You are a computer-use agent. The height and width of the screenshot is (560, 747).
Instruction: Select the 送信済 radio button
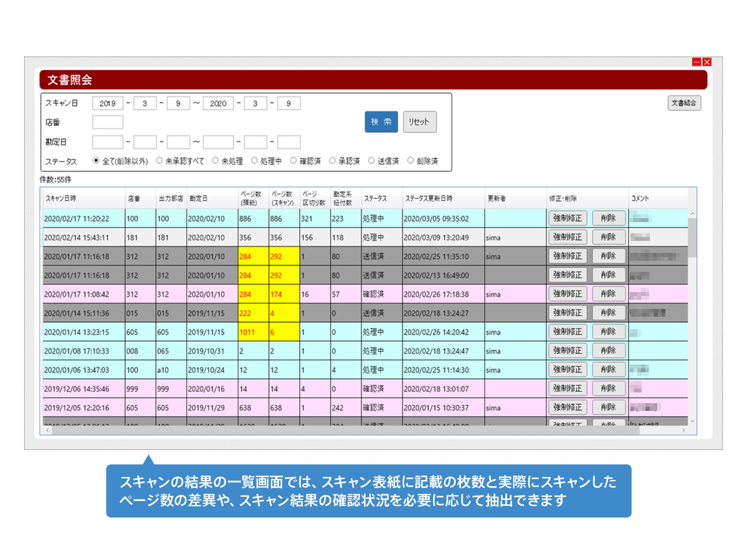(x=371, y=161)
